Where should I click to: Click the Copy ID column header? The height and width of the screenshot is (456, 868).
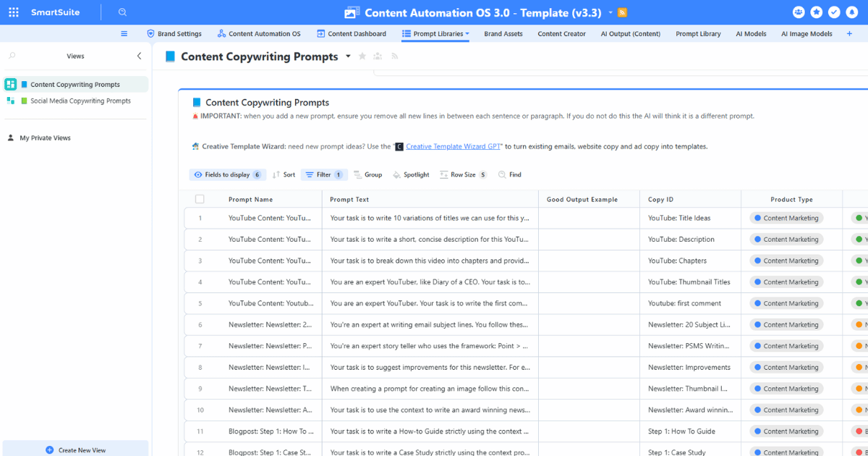(690, 199)
